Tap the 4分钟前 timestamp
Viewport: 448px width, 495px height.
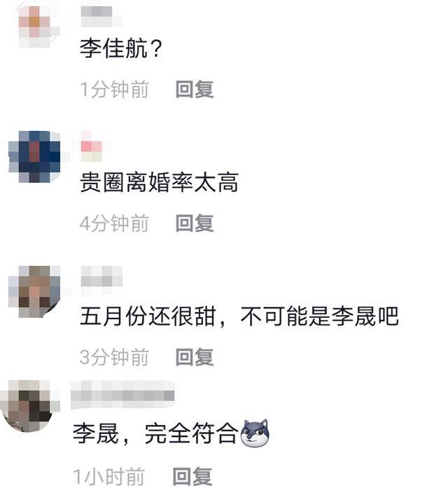point(114,223)
